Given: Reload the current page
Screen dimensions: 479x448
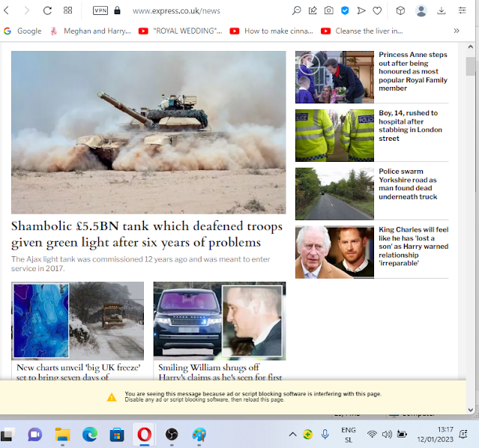Looking at the screenshot, I should pos(47,10).
